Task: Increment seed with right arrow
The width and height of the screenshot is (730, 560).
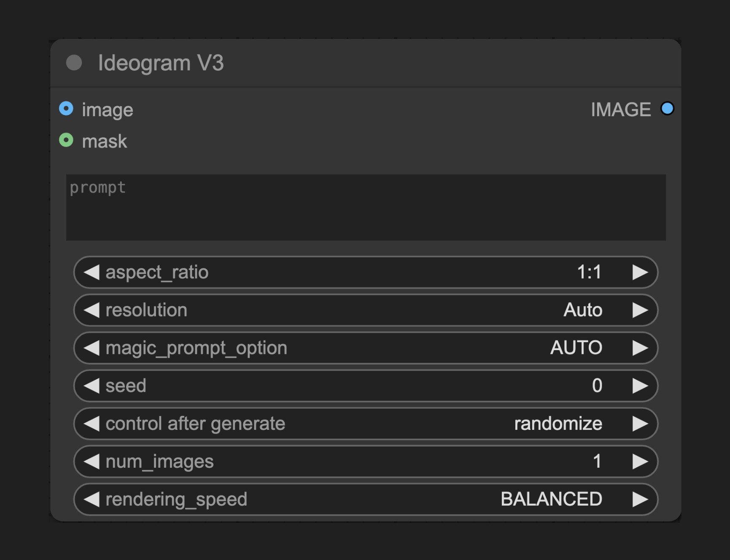Action: 640,386
